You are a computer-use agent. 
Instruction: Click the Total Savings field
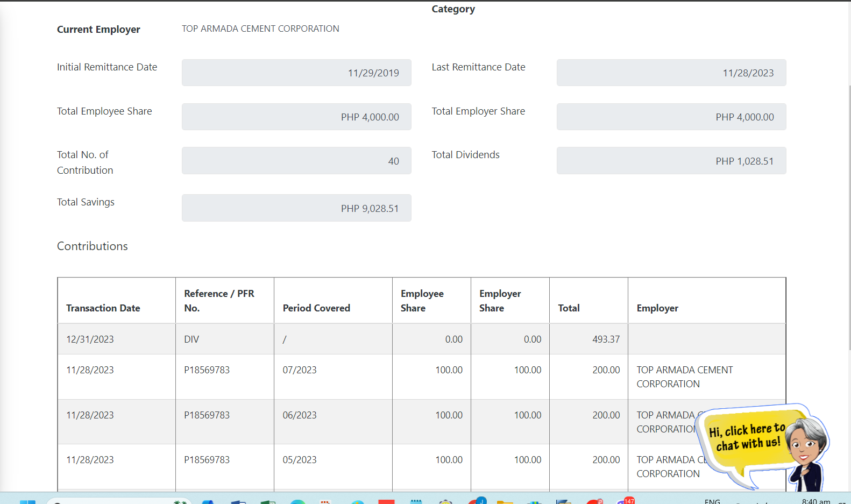pos(296,208)
